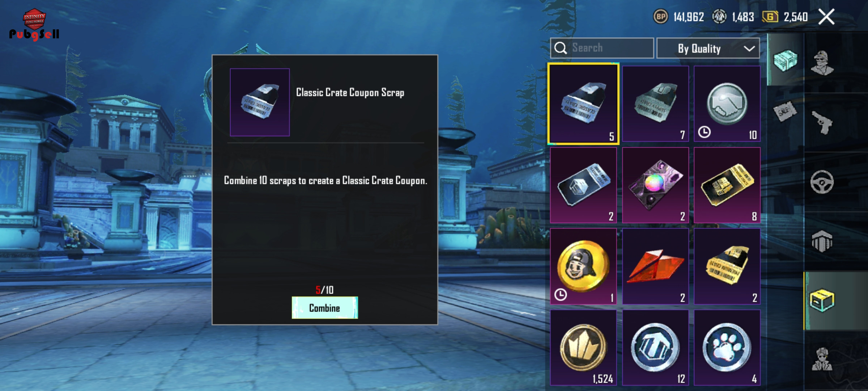Select the rainbow orb card item
The width and height of the screenshot is (868, 391).
click(x=655, y=185)
